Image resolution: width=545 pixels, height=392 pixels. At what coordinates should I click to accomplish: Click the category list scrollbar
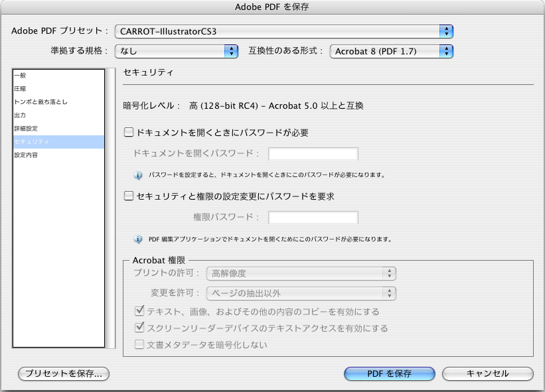[x=111, y=208]
